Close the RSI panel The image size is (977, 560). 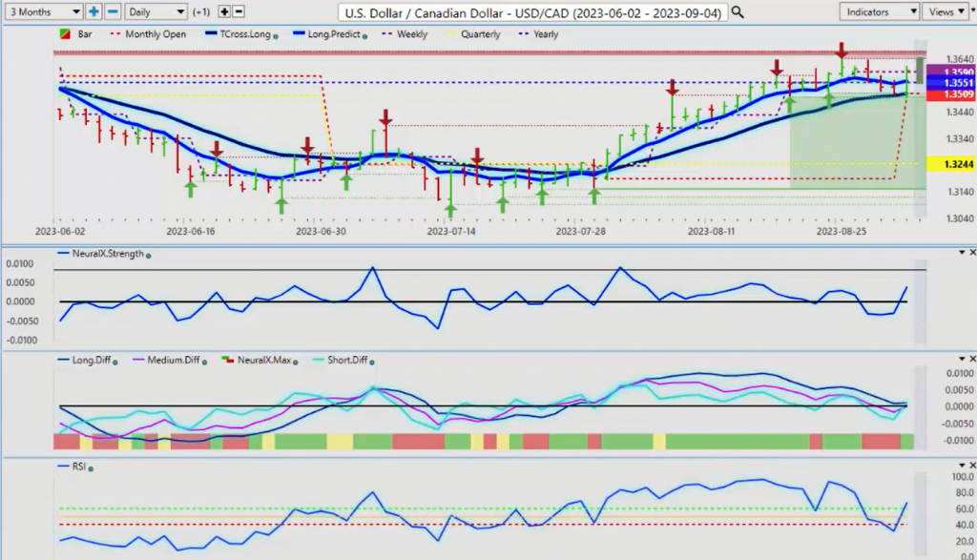[972, 466]
